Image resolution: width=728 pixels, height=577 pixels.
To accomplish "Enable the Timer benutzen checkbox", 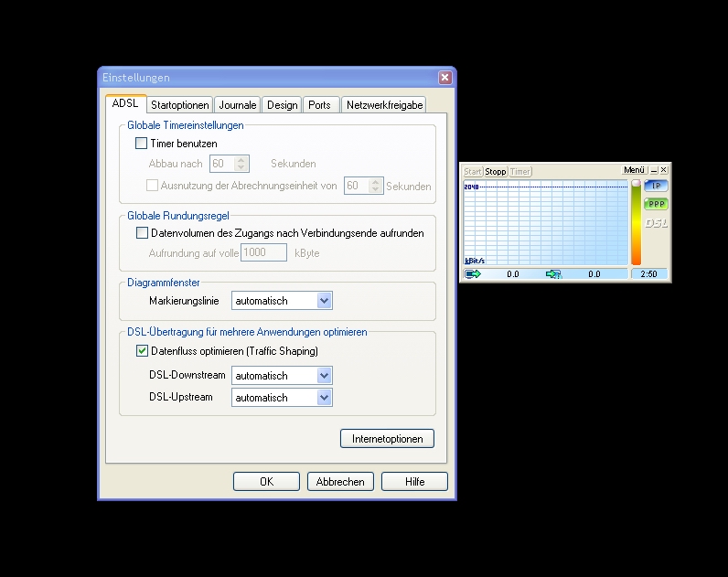I will 141,143.
